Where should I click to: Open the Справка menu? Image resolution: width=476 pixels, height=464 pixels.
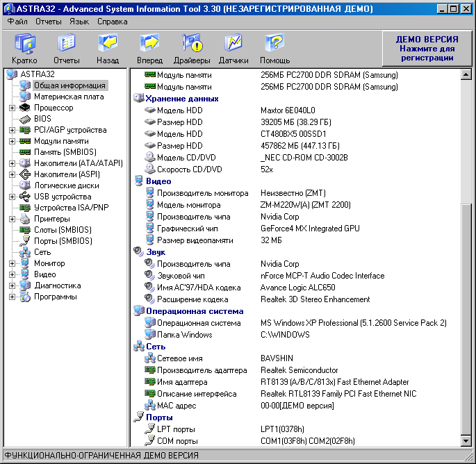(113, 22)
